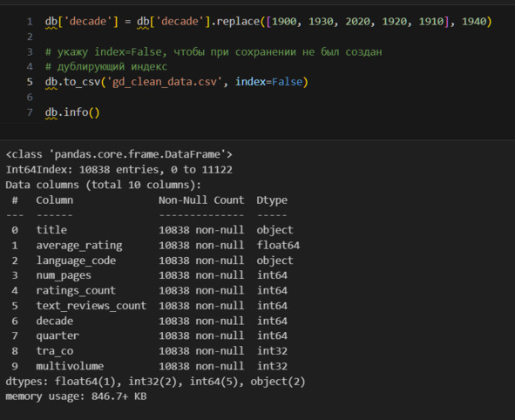Click the 'text_reviews_count' column name

coord(91,306)
